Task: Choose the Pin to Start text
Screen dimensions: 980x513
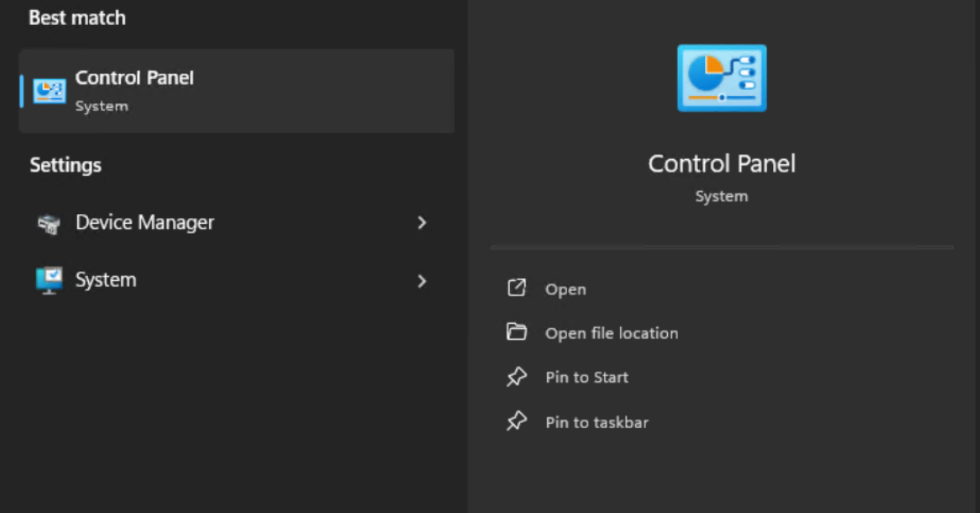Action: point(587,378)
